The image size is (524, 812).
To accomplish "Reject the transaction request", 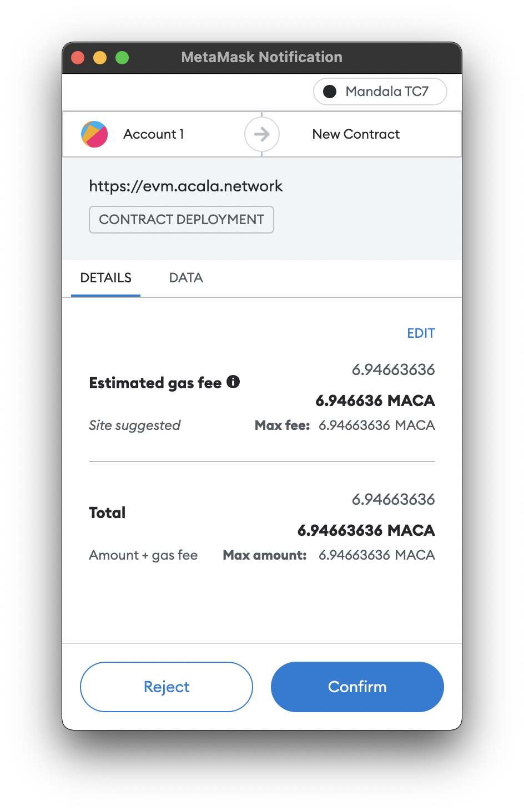I will point(167,687).
